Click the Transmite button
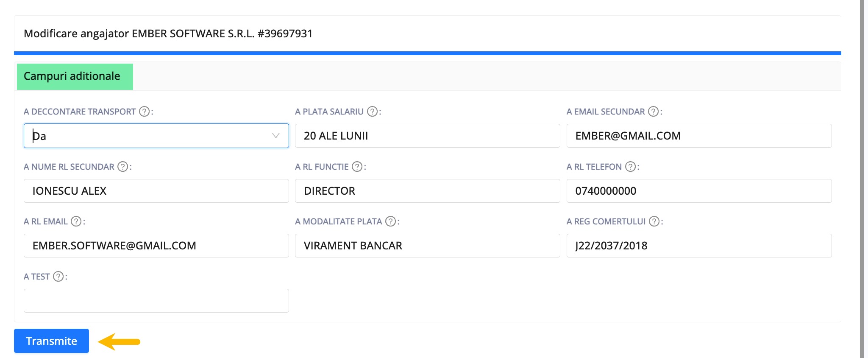 (51, 341)
